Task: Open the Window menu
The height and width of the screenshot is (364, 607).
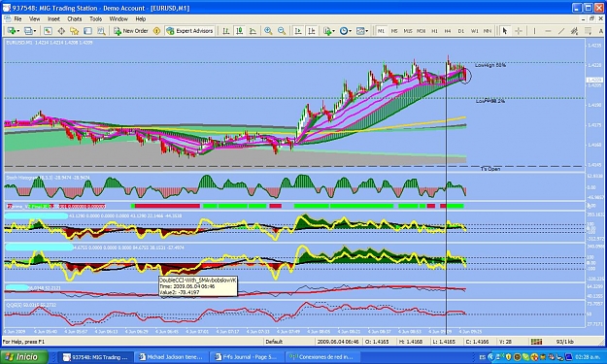Action: point(118,18)
